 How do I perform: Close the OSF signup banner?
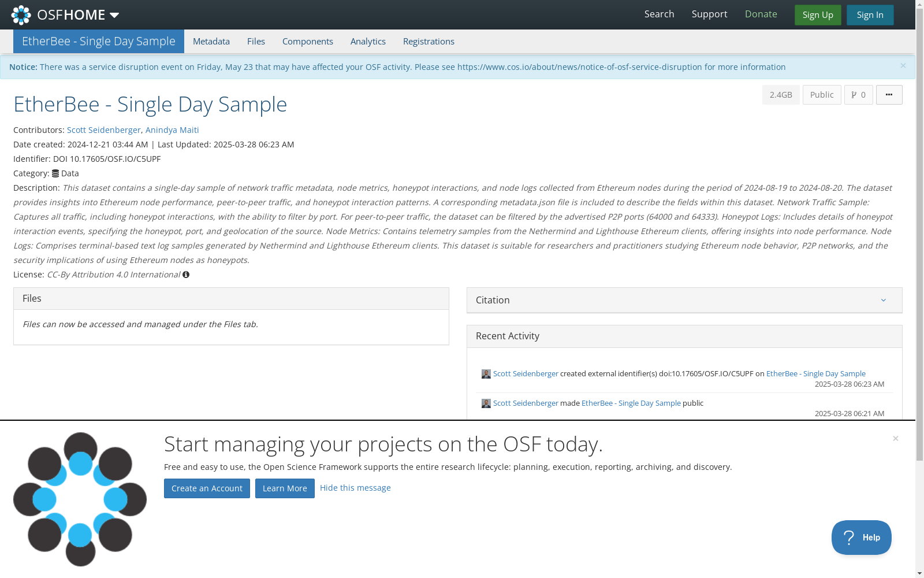[896, 439]
